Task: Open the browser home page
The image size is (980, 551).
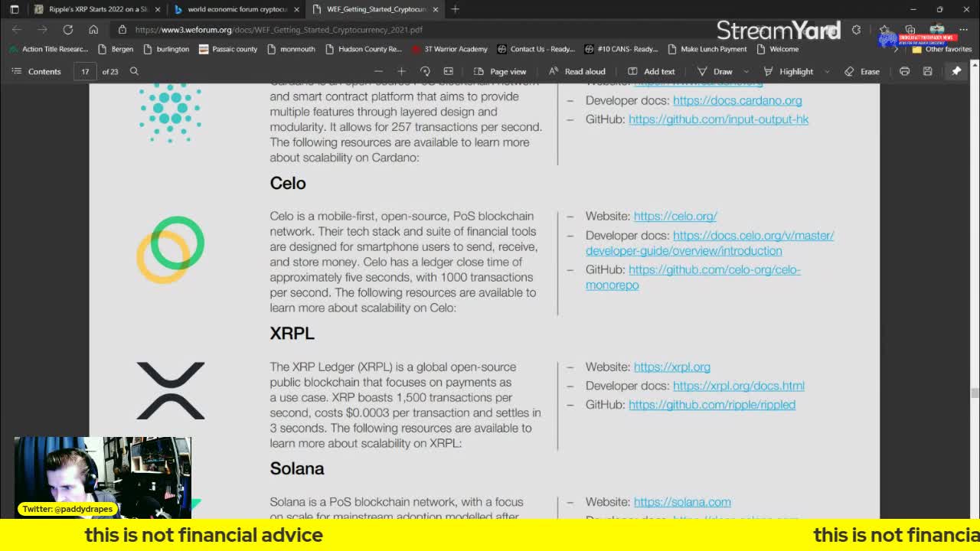Action: 93,29
